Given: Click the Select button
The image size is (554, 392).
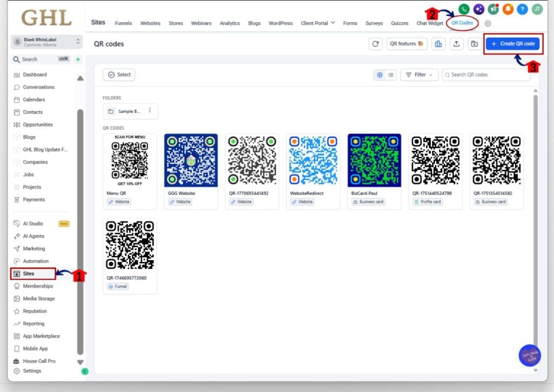Looking at the screenshot, I should click(119, 75).
